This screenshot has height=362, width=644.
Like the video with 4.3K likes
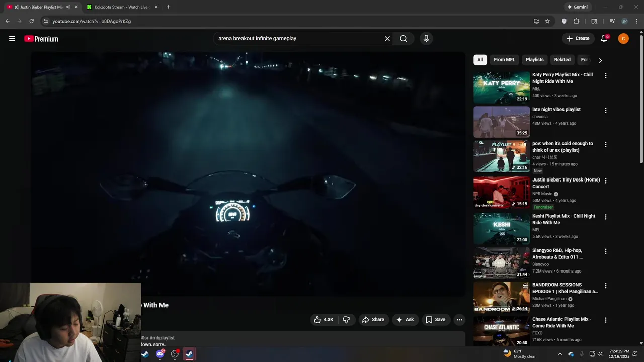click(324, 320)
